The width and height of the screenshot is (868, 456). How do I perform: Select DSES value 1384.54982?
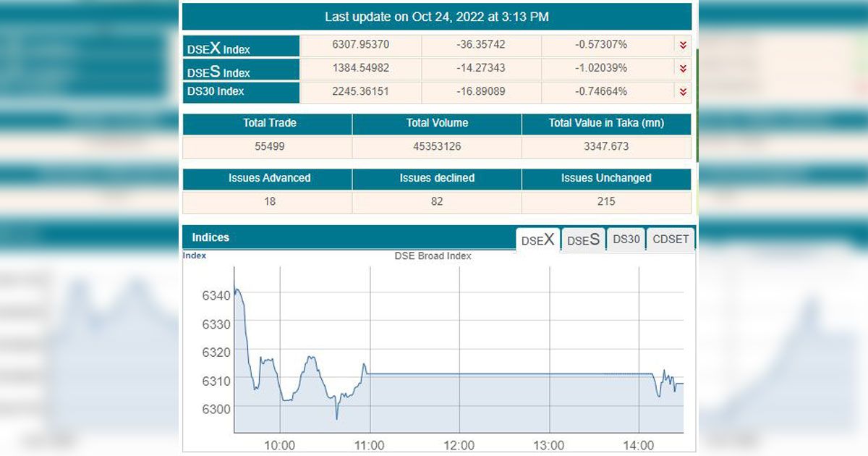tap(361, 68)
